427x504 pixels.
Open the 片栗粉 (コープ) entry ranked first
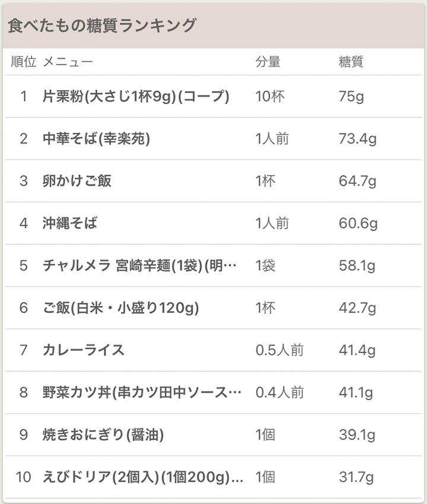(x=213, y=97)
